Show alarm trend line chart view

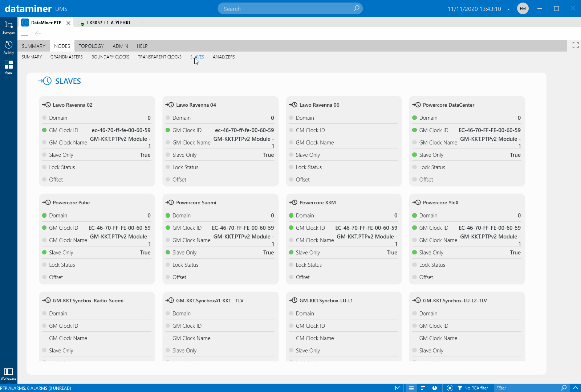(398, 388)
